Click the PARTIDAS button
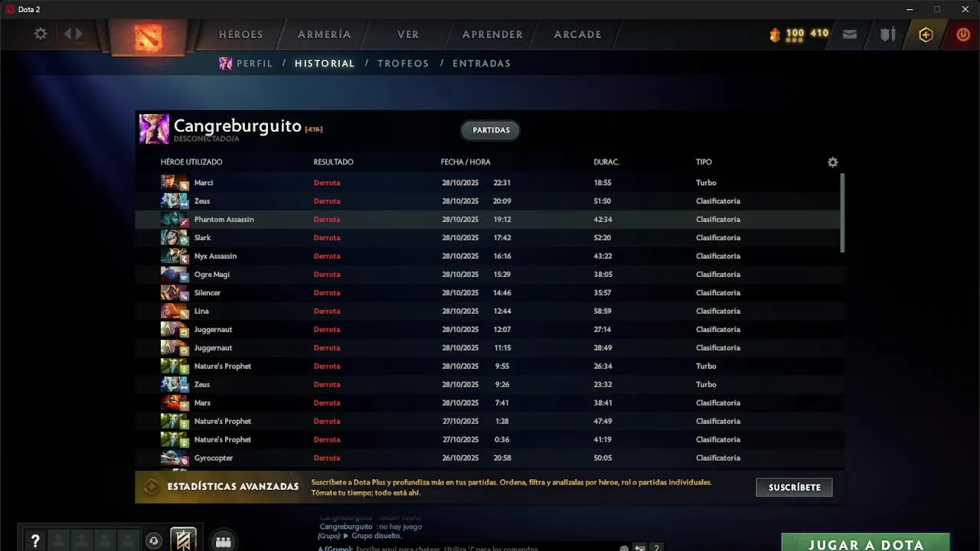Screen dimensions: 980x551 click(491, 130)
